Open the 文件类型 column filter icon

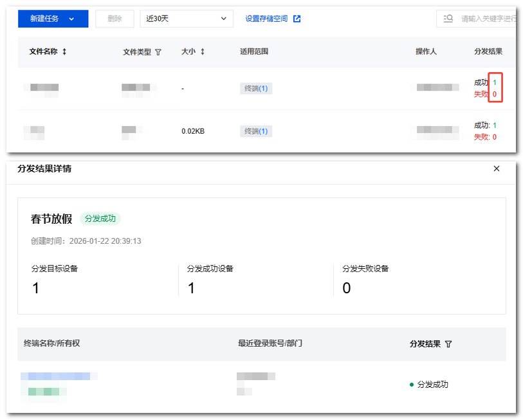(158, 52)
